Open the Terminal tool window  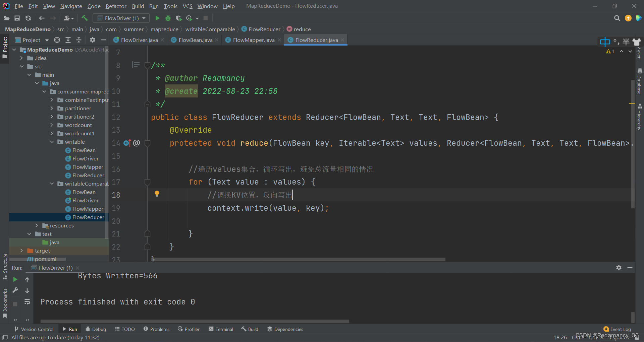(x=221, y=329)
